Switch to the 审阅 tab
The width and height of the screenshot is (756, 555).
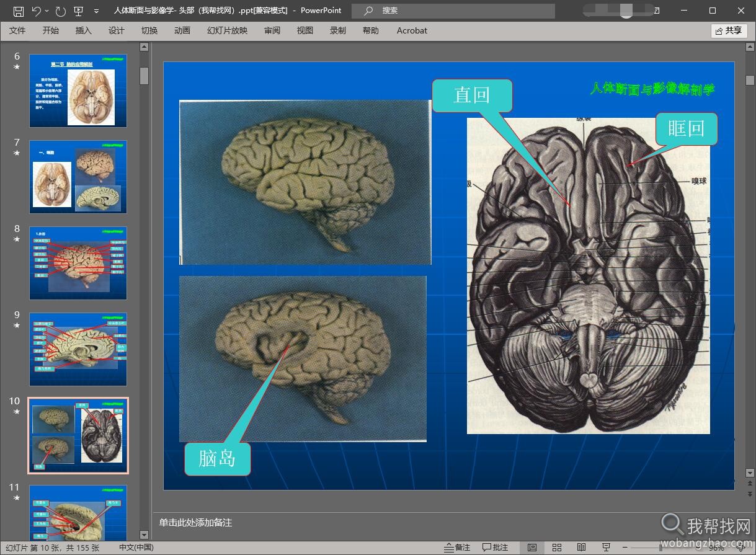click(272, 30)
